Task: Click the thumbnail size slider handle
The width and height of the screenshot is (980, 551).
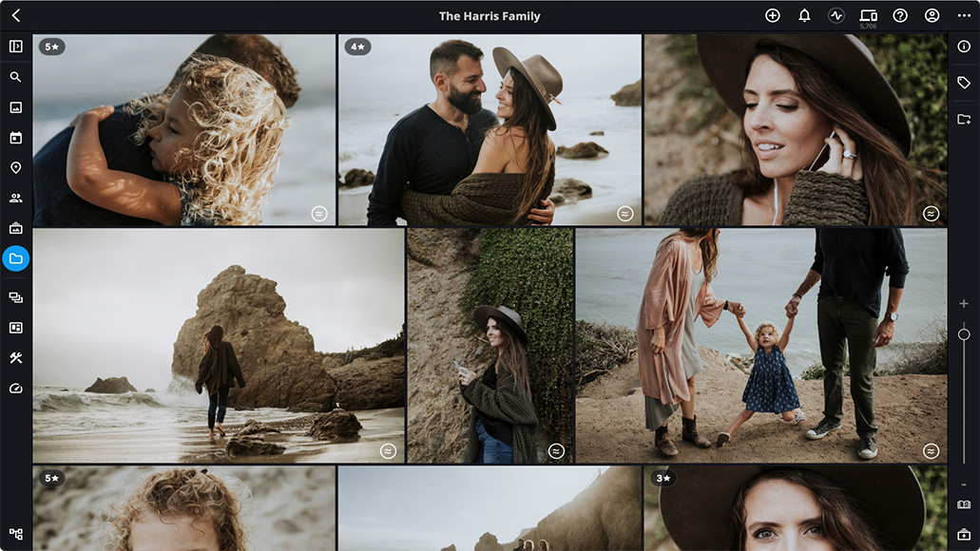Action: 964,334
